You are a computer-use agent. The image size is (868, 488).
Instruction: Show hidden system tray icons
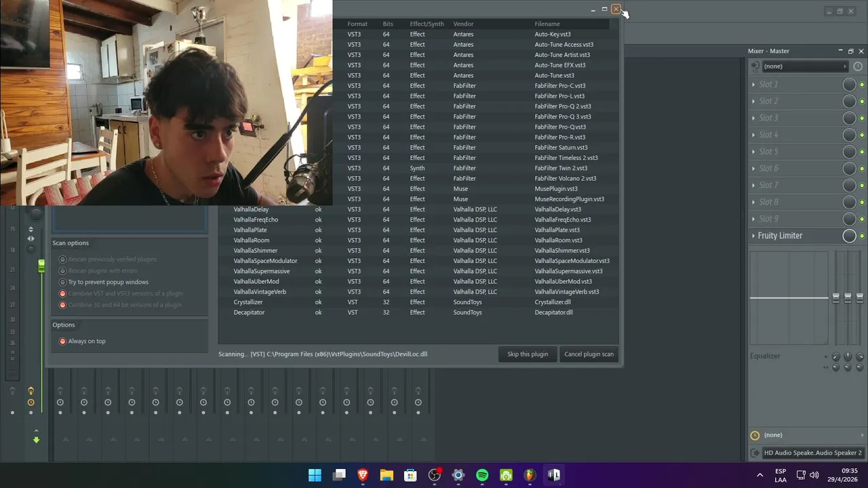759,475
